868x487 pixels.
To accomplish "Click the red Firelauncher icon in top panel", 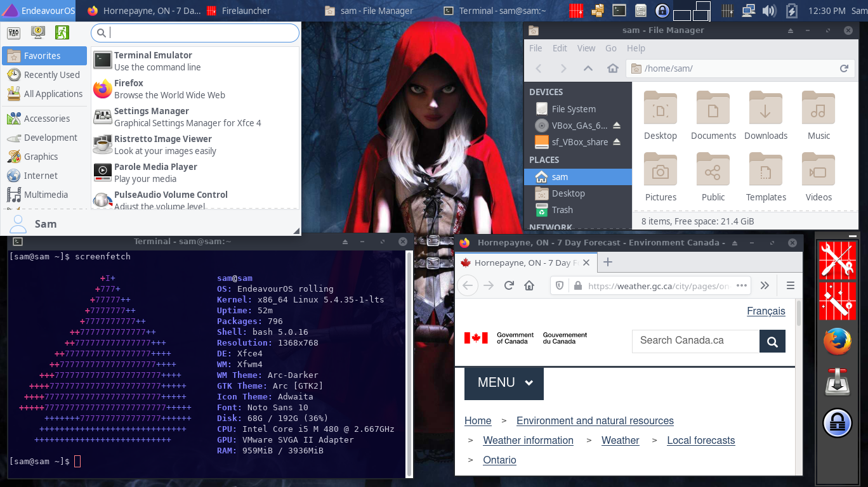I will 576,11.
